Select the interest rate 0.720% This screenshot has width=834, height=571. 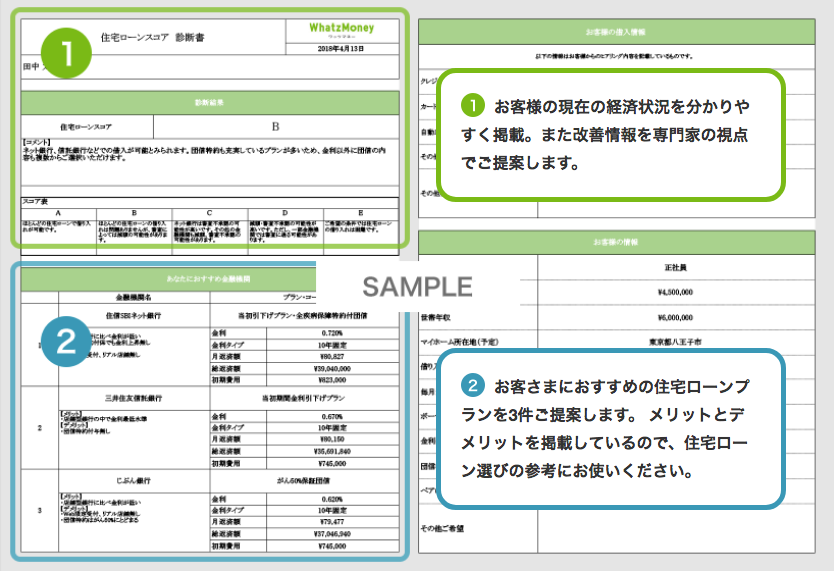[x=332, y=333]
